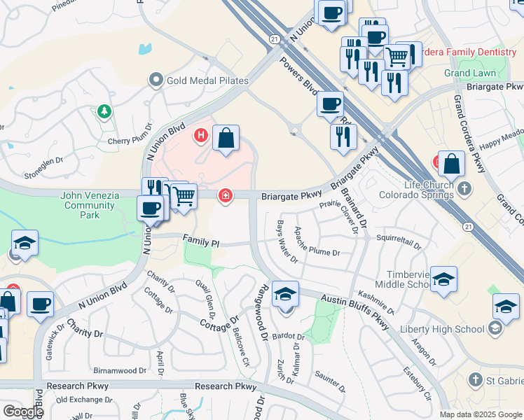Select Life Church Colorado Springs cross pin

tap(464, 189)
